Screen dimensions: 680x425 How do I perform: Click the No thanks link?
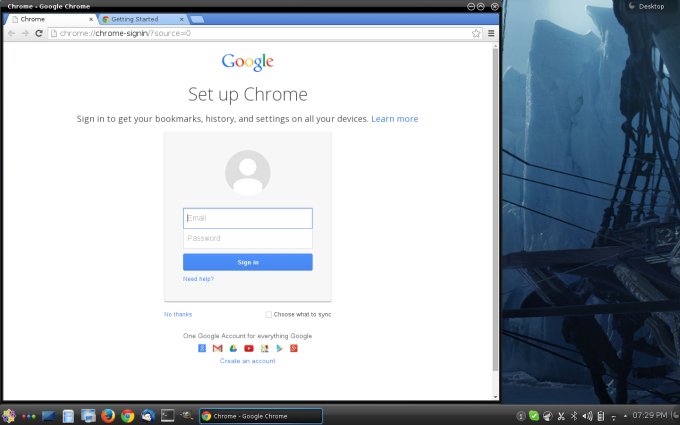coord(178,314)
